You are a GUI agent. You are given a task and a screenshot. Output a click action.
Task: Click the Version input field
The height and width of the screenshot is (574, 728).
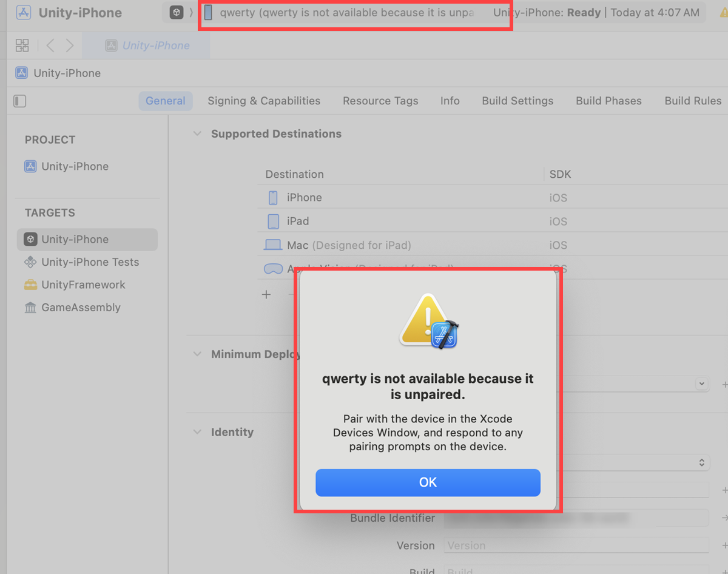tap(576, 545)
